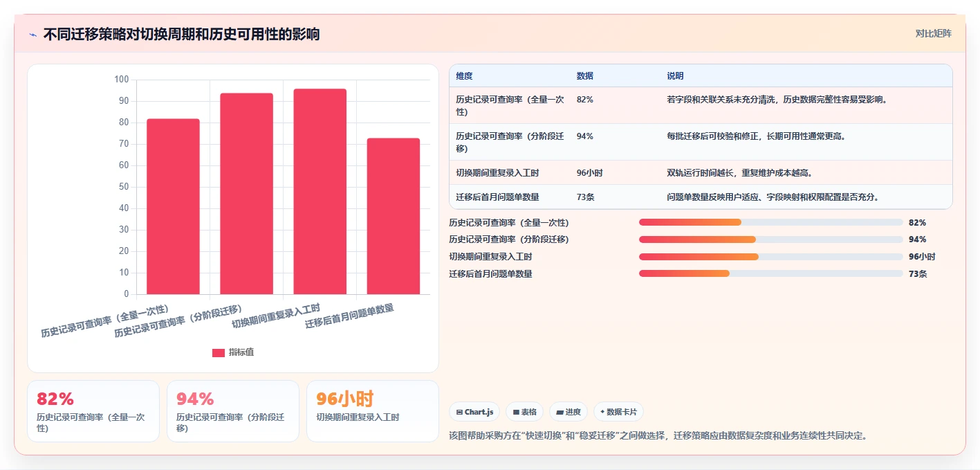This screenshot has width=980, height=470.
Task: Click table cell 历史记录可查询率（全量一次性）
Action: [x=509, y=105]
